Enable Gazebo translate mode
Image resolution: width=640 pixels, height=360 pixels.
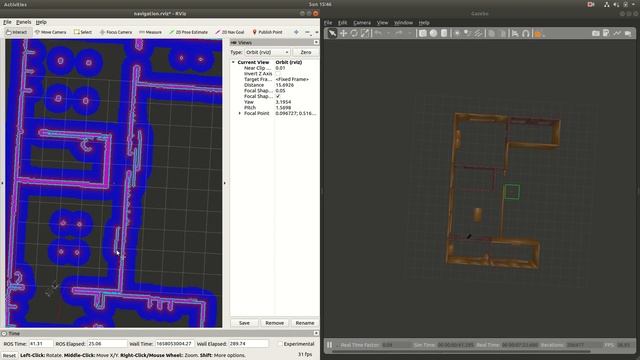pos(343,33)
